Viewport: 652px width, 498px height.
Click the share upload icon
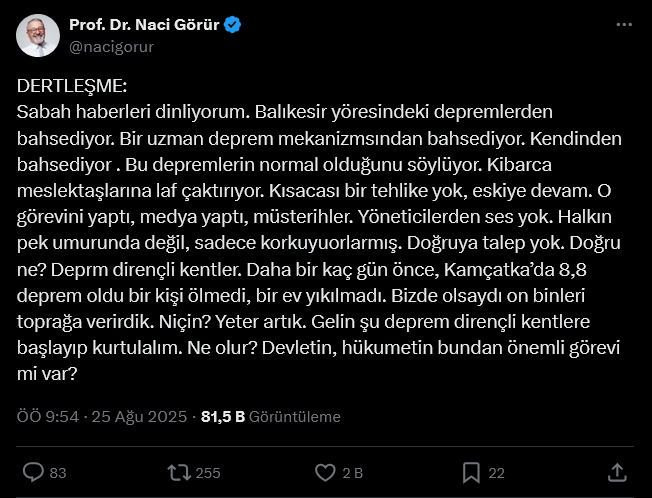(x=617, y=472)
